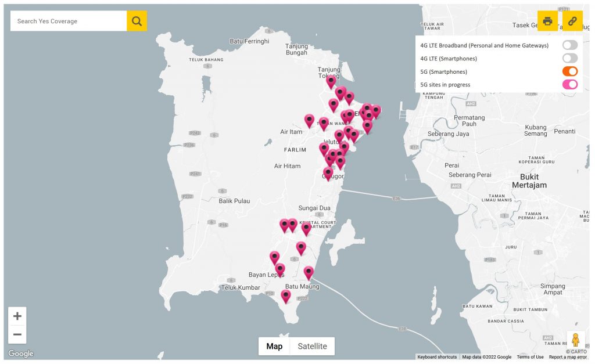Click the Air Hitam label
595x364 pixels.
(287, 166)
